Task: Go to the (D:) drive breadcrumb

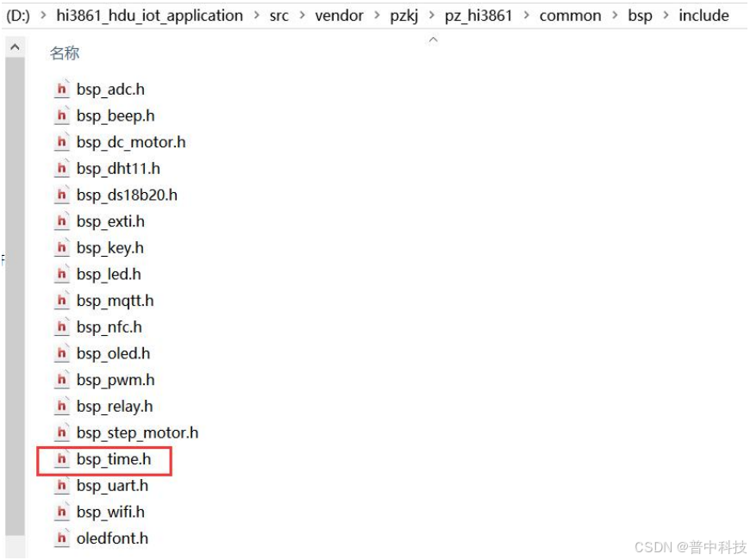Action: tap(18, 16)
